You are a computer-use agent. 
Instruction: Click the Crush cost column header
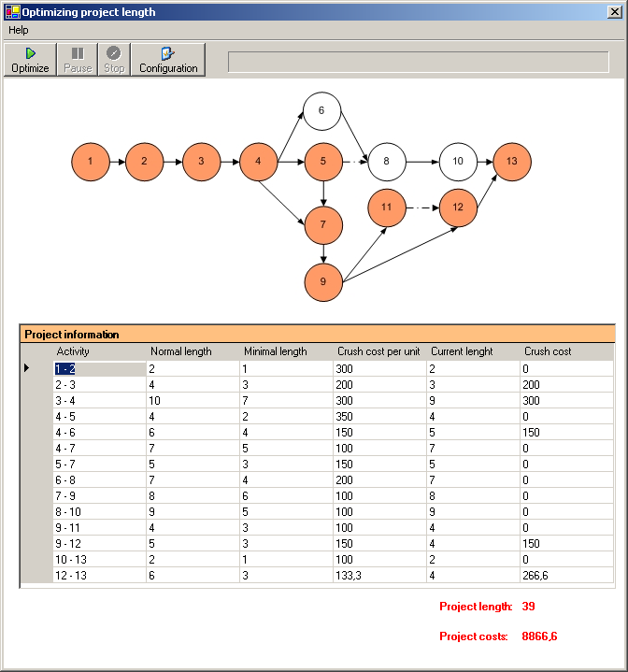[x=566, y=351]
